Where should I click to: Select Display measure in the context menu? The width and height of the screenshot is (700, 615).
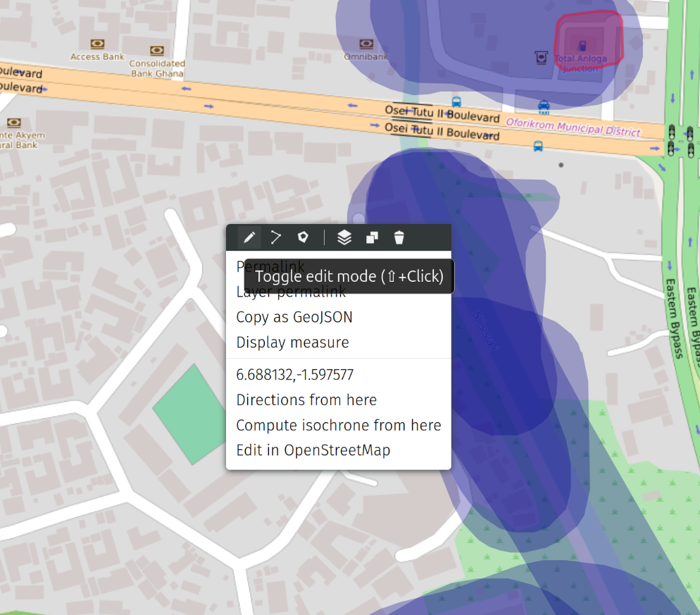coord(292,342)
